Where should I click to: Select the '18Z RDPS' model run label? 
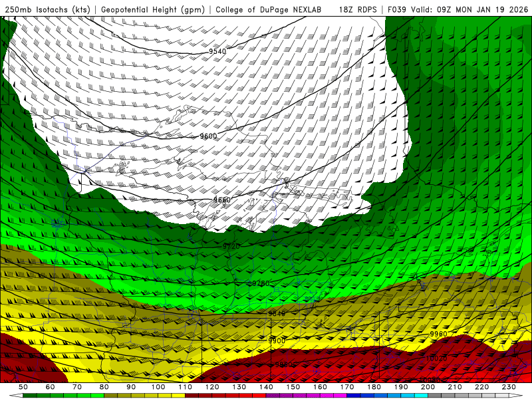[358, 9]
